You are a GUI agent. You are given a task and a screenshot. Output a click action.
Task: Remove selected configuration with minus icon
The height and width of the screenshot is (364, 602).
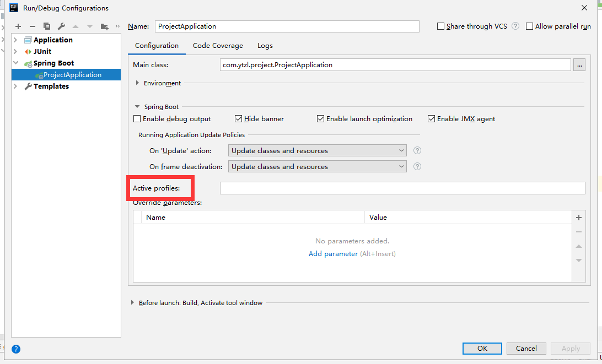click(x=32, y=26)
